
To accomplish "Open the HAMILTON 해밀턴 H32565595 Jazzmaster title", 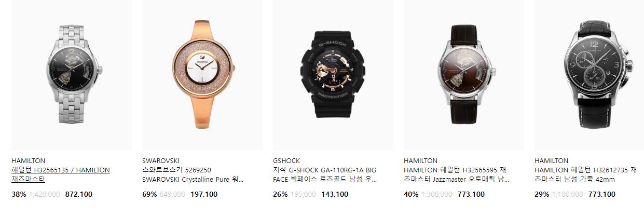I will pyautogui.click(x=456, y=175).
